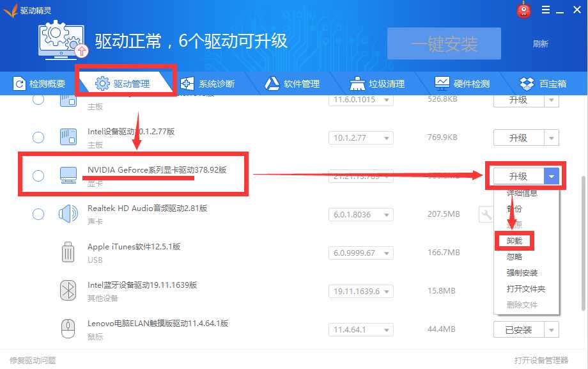This screenshot has height=369, width=588.
Task: Open the 10.1.2.77 version dropdown
Action: click(x=361, y=137)
